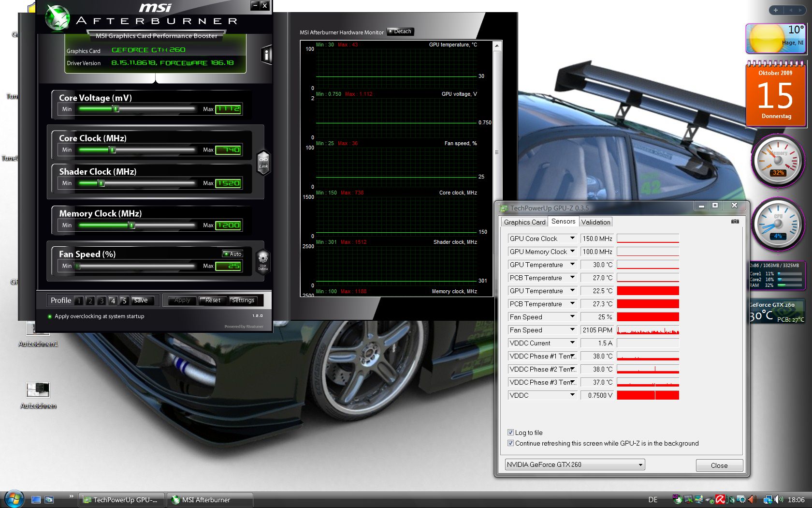Viewport: 812px width, 508px height.
Task: Close GPU-Z with the Close button
Action: pos(719,465)
